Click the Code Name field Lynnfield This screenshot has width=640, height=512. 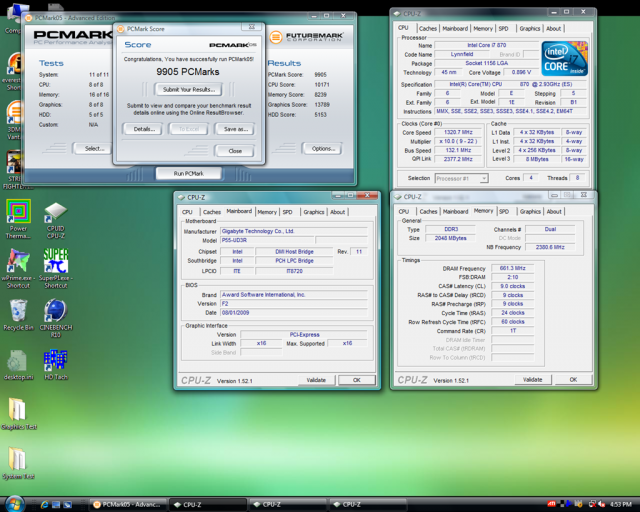[x=462, y=54]
